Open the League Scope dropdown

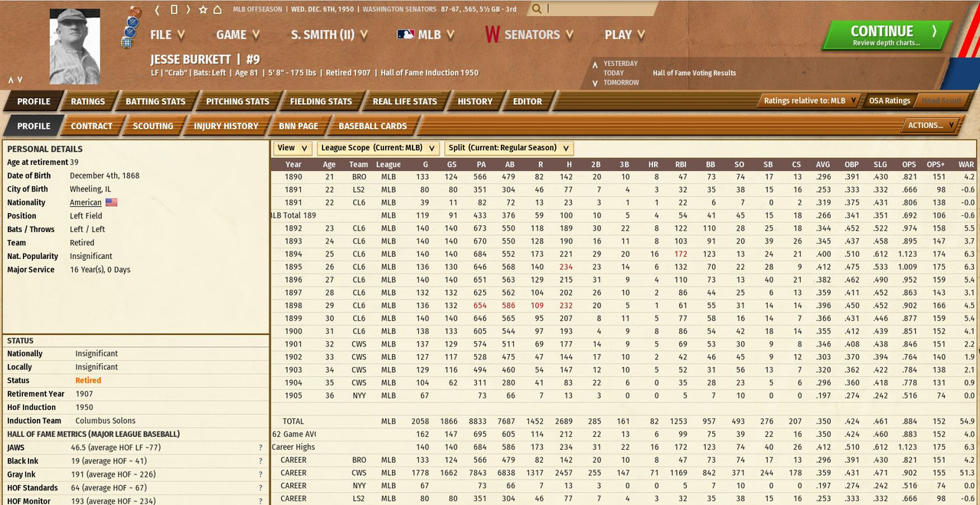click(x=377, y=148)
